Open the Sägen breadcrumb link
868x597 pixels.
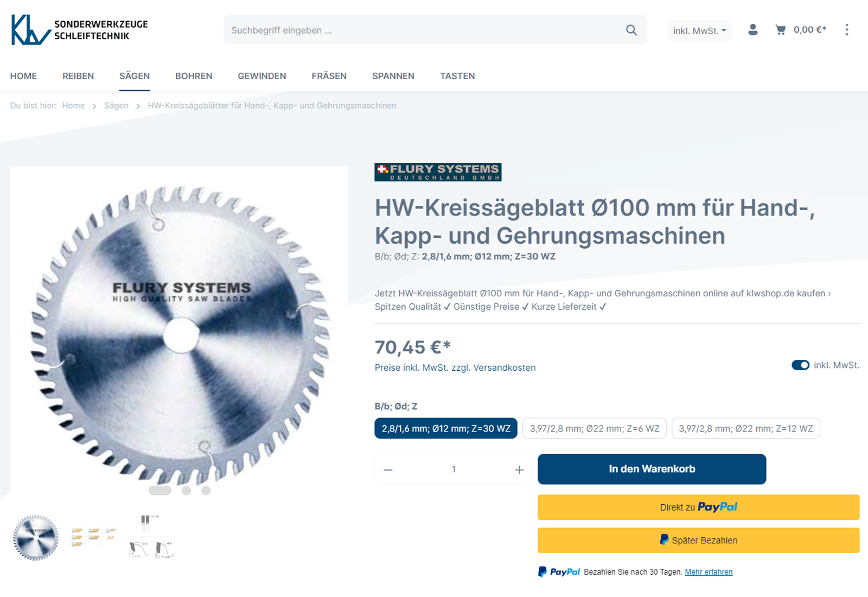point(116,105)
